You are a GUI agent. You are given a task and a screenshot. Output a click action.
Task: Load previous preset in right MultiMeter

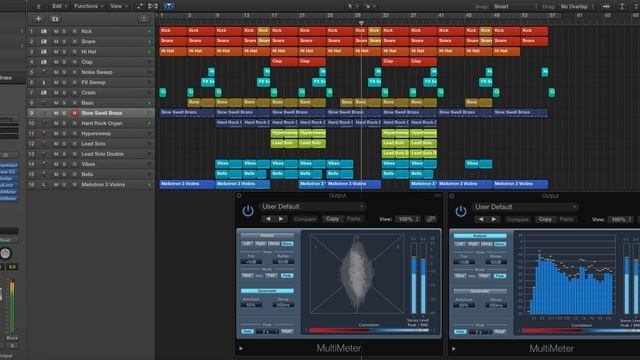[x=481, y=220]
